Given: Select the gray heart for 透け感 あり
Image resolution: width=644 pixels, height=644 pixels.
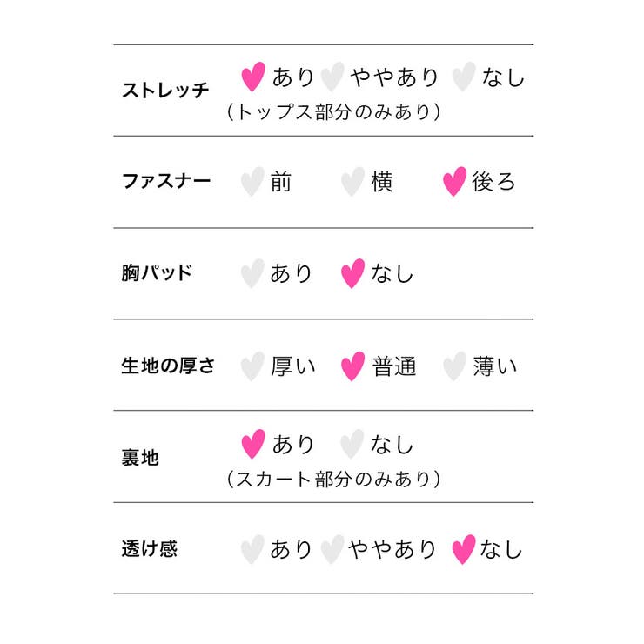Looking at the screenshot, I should [x=252, y=549].
